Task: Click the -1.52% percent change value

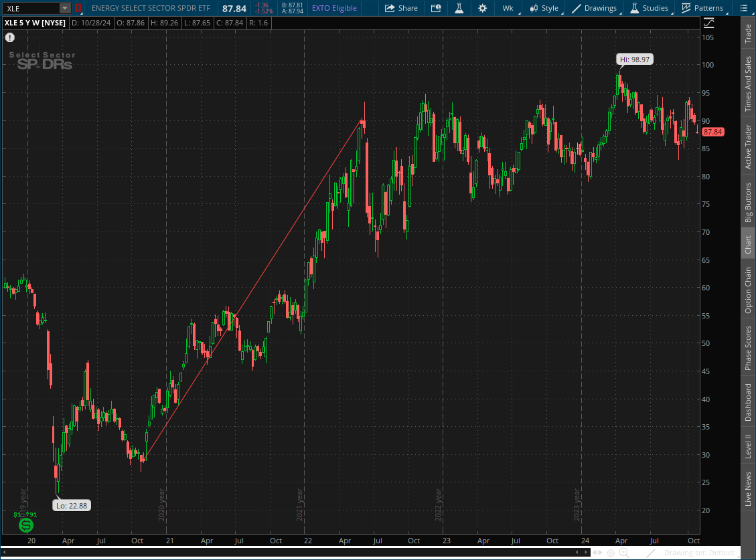Action: point(264,11)
